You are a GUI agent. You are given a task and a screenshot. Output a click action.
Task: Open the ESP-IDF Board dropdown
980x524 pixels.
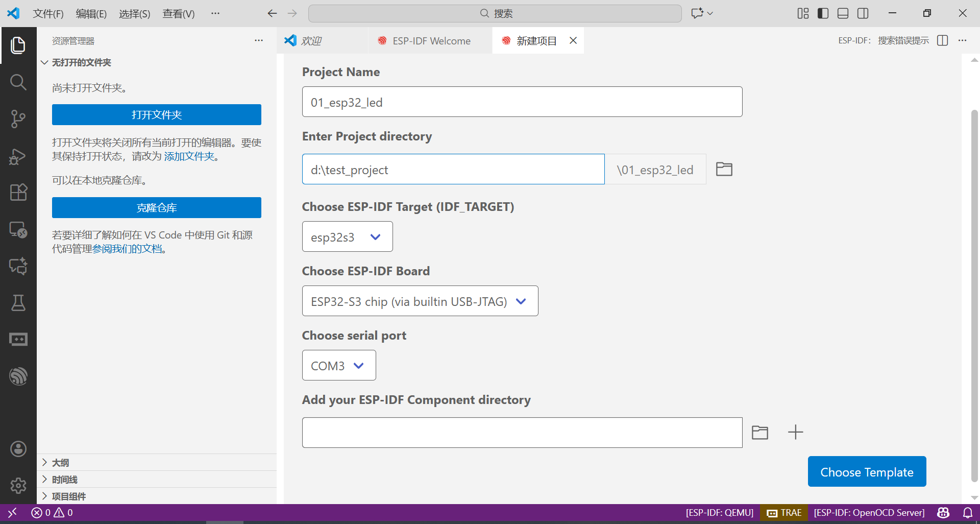pos(420,301)
